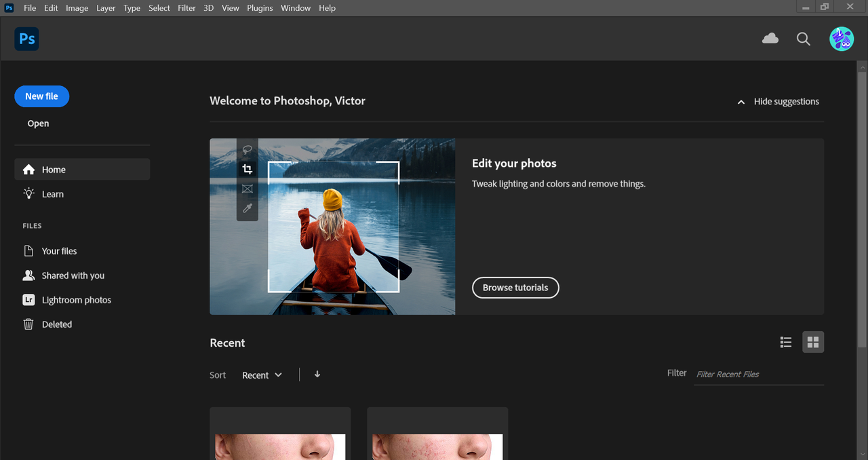Click the Browse tutorials button
The image size is (868, 460).
tap(515, 288)
